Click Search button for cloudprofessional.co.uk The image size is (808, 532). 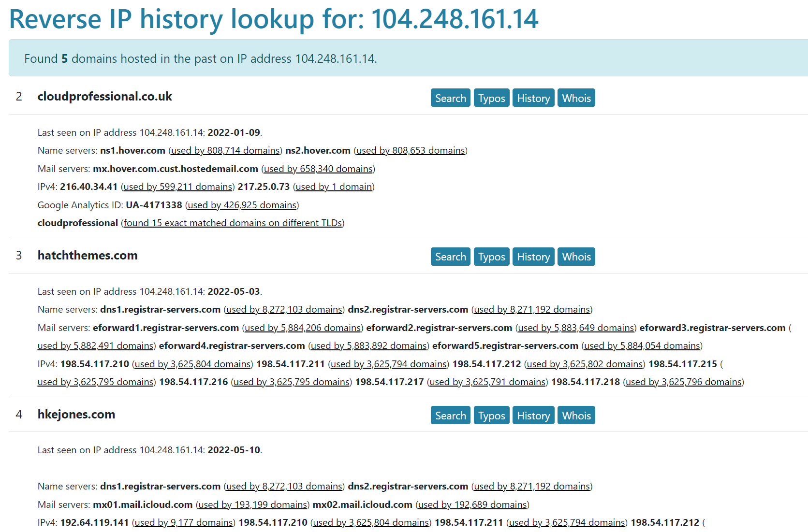click(x=450, y=98)
